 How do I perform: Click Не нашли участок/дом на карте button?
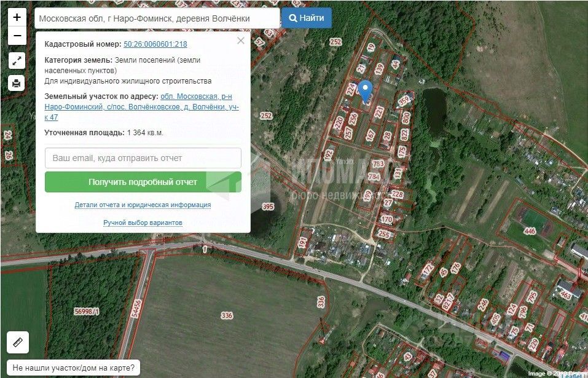[x=74, y=368]
